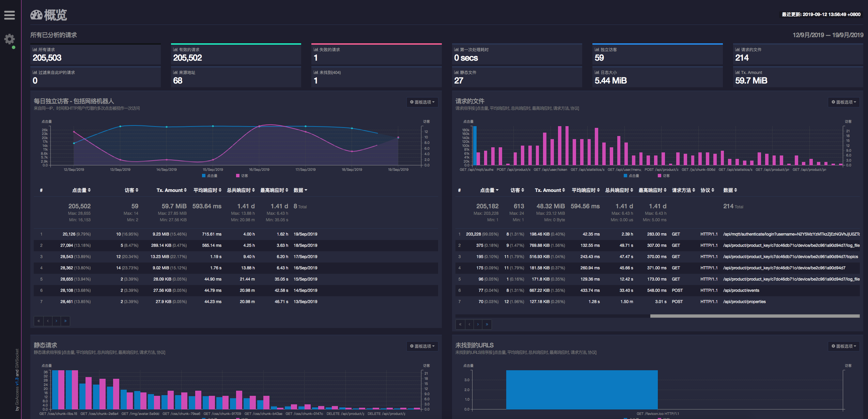Sort visitors table by 平均响应时 column
The height and width of the screenshot is (419, 868).
click(207, 190)
